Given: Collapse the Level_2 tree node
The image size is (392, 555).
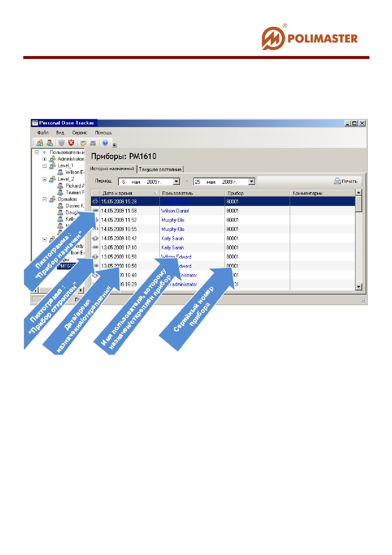Looking at the screenshot, I should [45, 179].
